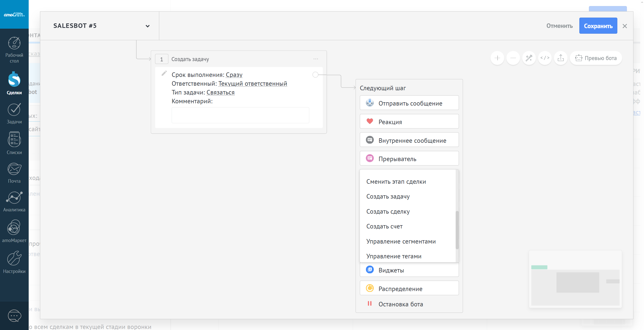Select 'Создать сделку' from the list

pos(388,212)
